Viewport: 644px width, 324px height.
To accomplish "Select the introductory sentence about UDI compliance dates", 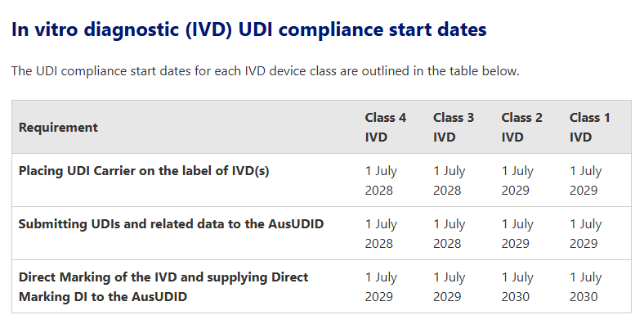I will 266,70.
